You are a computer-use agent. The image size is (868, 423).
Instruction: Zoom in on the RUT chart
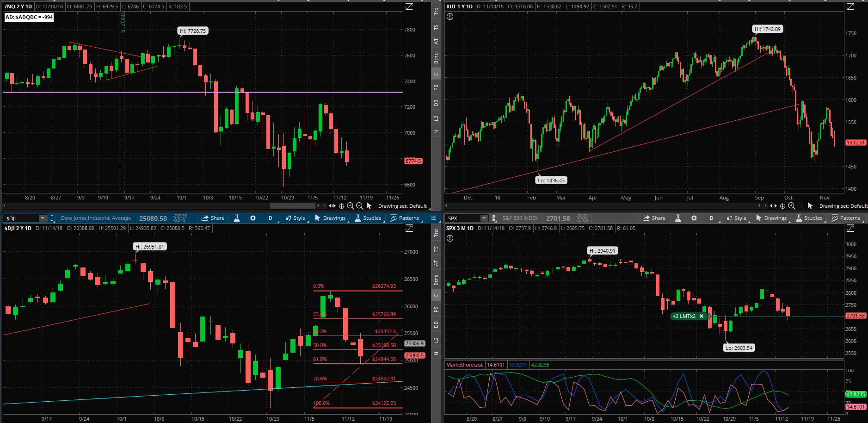792,206
